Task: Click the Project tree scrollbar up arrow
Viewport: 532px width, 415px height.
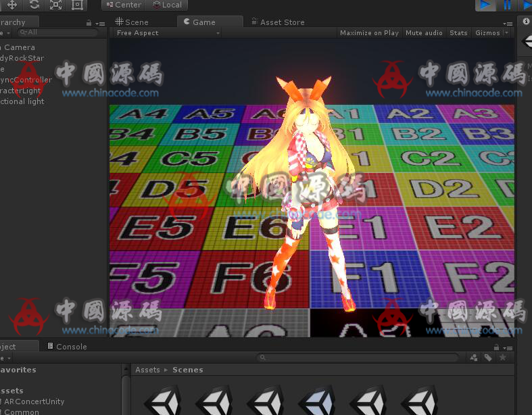Action: point(126,369)
